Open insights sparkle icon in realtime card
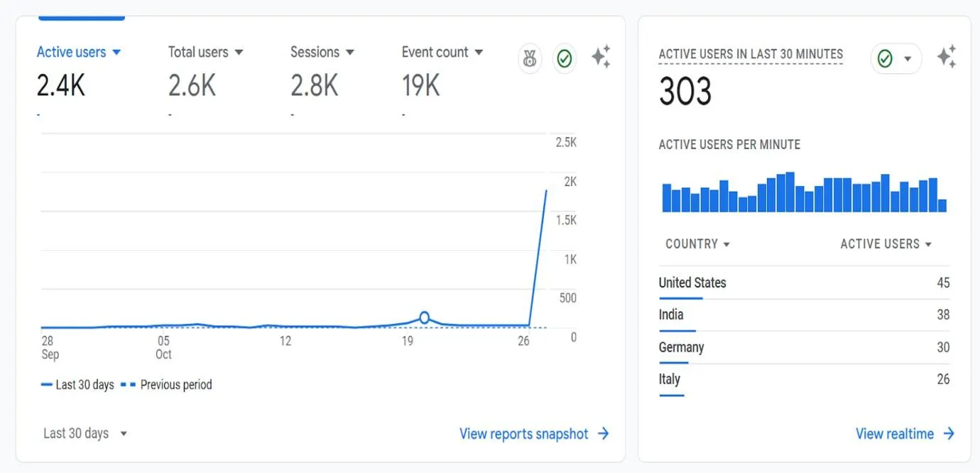The image size is (980, 473). pyautogui.click(x=946, y=57)
